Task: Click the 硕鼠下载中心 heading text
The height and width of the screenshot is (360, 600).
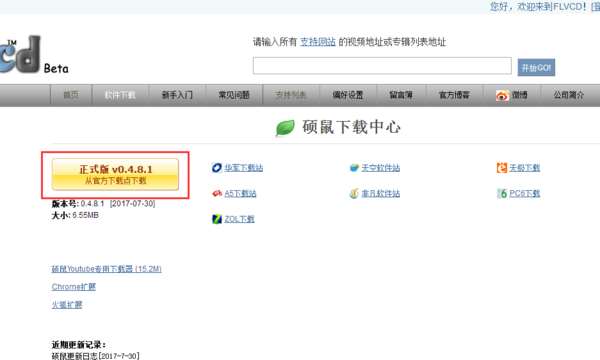Action: click(351, 127)
